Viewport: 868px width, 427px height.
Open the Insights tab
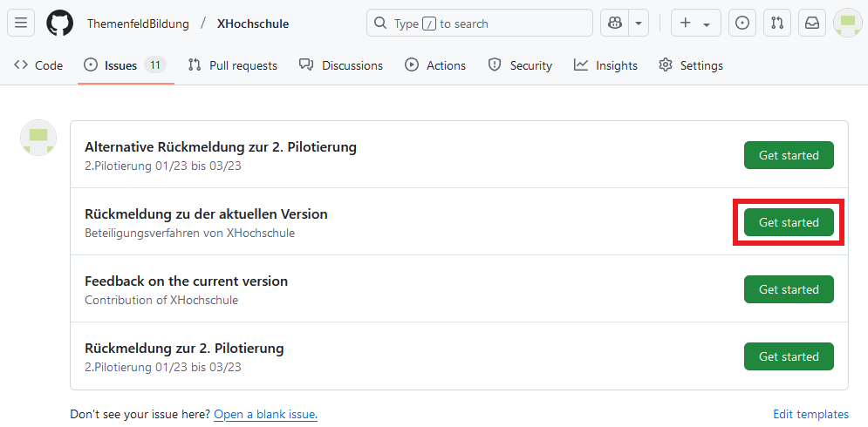[x=605, y=65]
